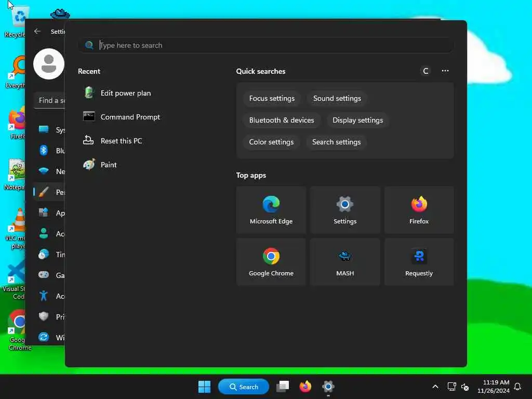Open Paint from Recent list

pos(100,165)
